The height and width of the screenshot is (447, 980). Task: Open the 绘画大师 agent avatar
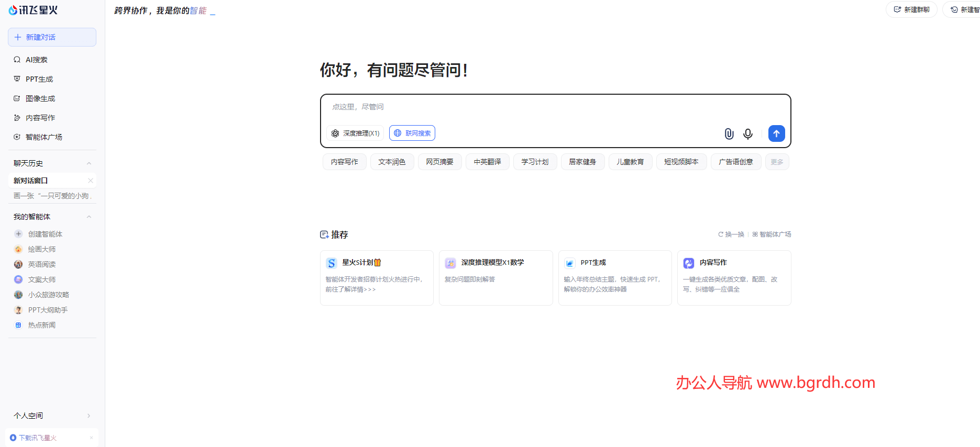(18, 249)
